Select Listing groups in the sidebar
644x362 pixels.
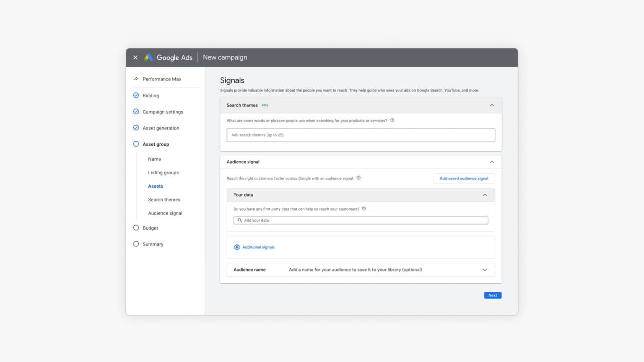tap(163, 172)
